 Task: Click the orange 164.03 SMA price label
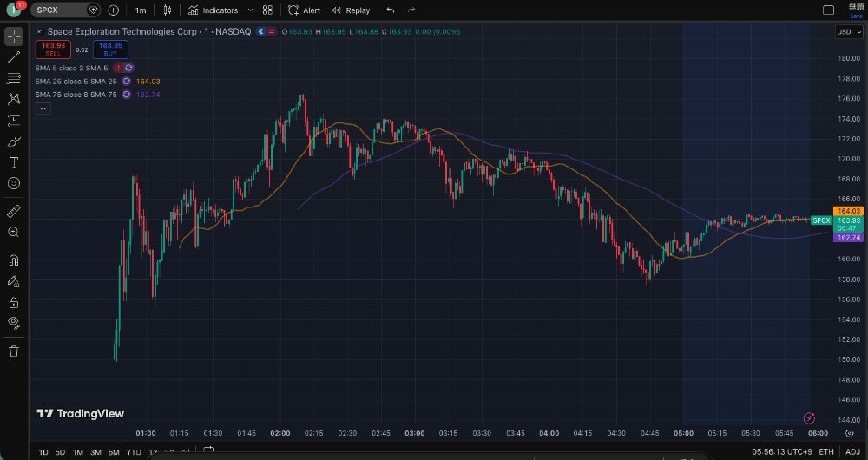pos(848,211)
